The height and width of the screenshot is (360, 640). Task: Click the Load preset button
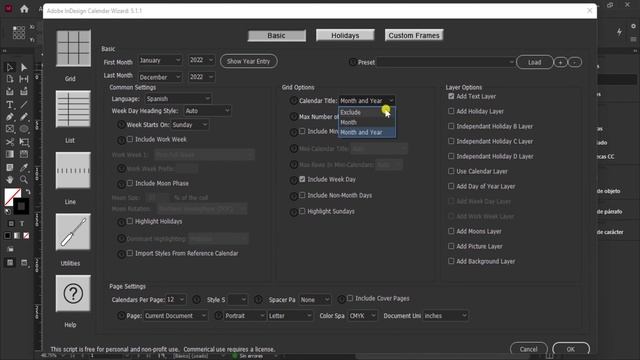pyautogui.click(x=534, y=62)
